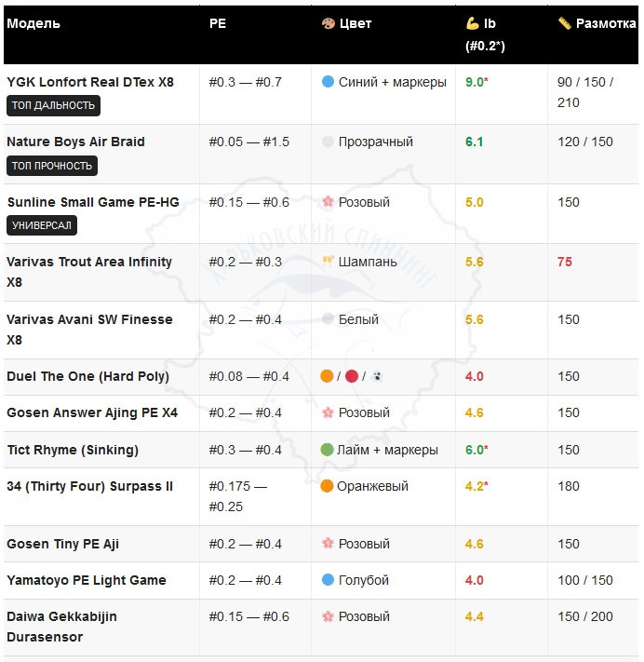Click the Модель column header

[x=34, y=23]
